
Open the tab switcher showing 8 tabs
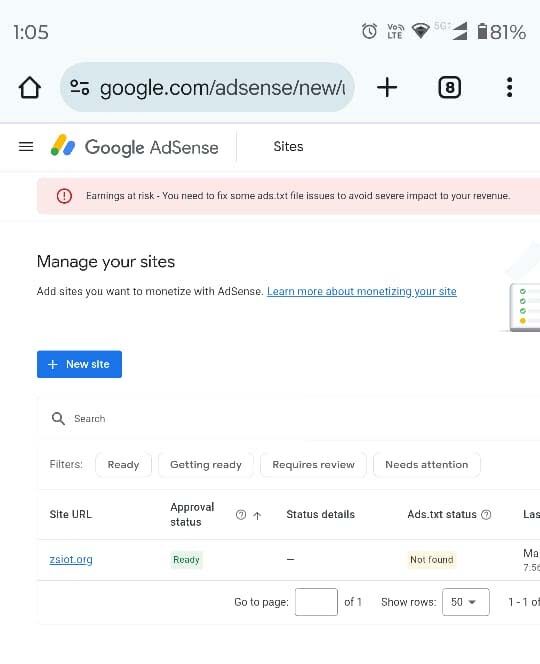[449, 88]
